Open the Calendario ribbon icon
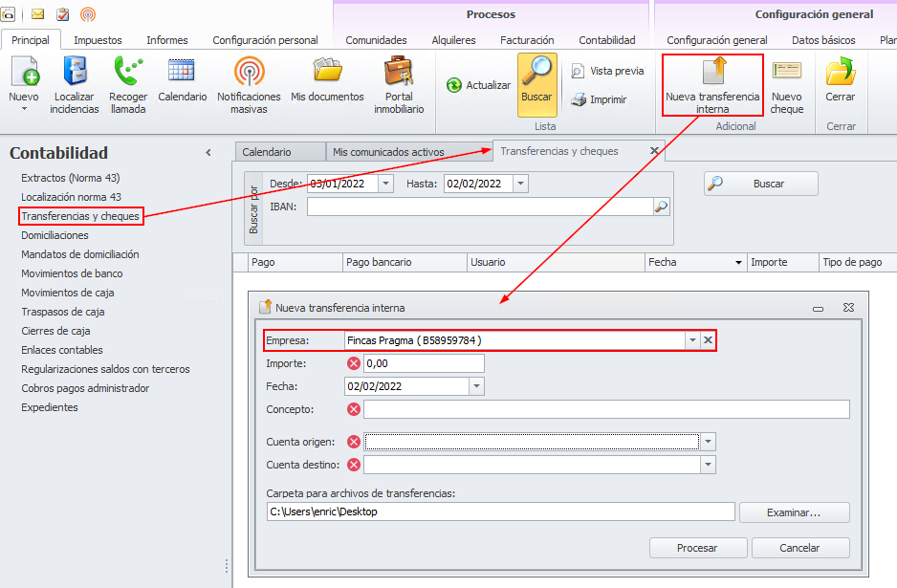Screen dimensions: 897x588 tap(182, 73)
